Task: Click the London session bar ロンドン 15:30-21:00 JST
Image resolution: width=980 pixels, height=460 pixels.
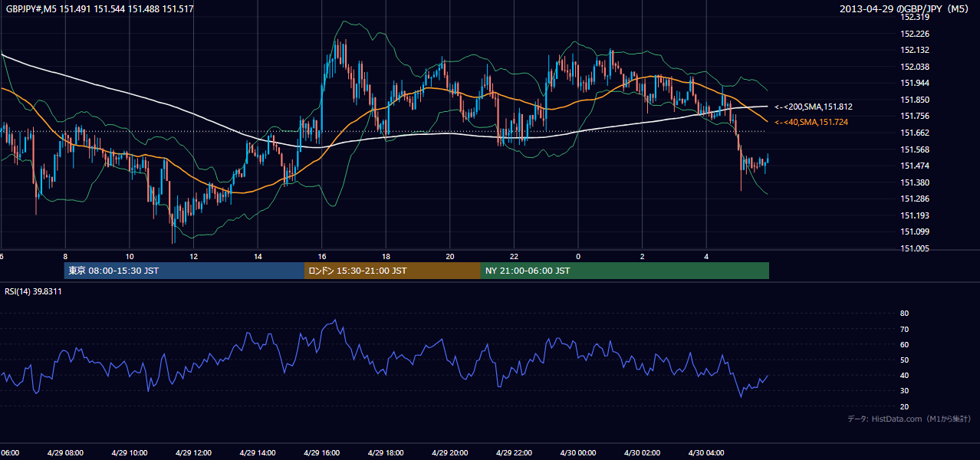Action: coord(393,271)
